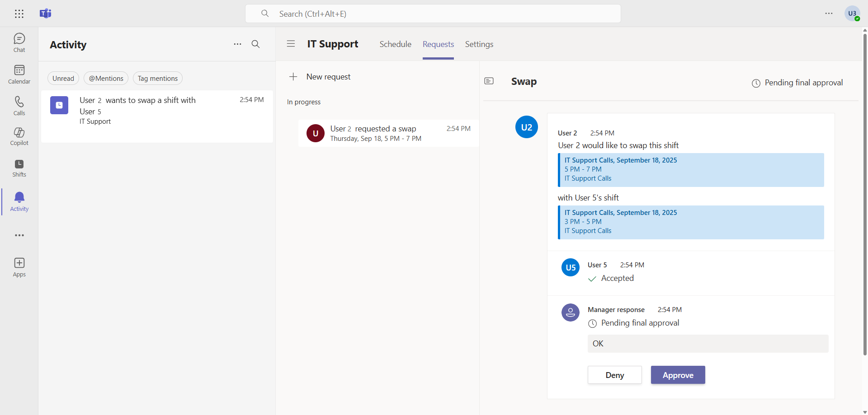The height and width of the screenshot is (415, 868).
Task: Open Activity more options ellipsis
Action: 237,44
